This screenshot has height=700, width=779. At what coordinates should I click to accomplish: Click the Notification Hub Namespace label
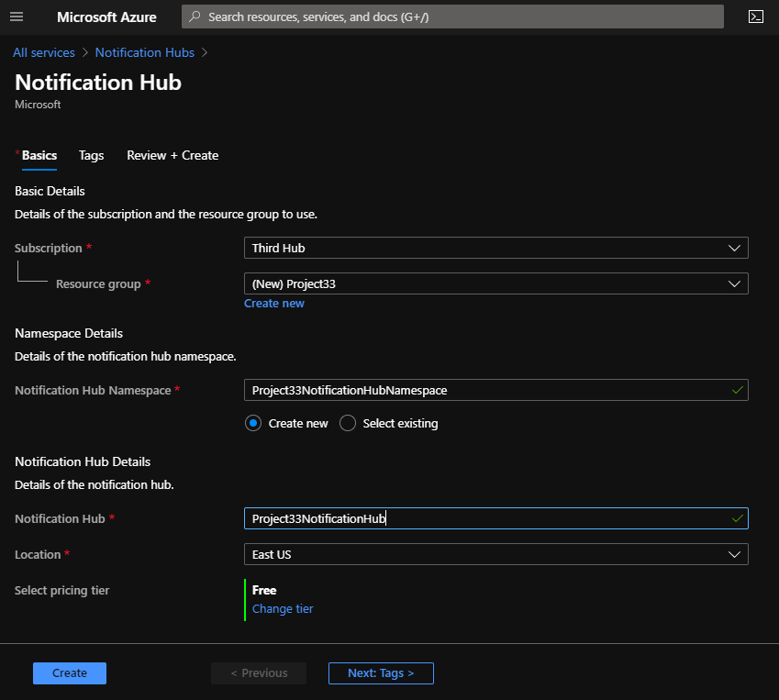coord(93,391)
